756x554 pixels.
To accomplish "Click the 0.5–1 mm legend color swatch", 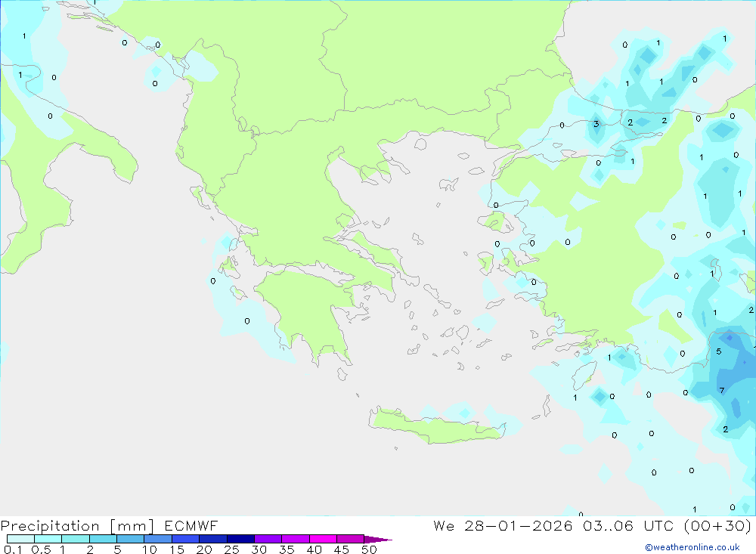I will 48,539.
